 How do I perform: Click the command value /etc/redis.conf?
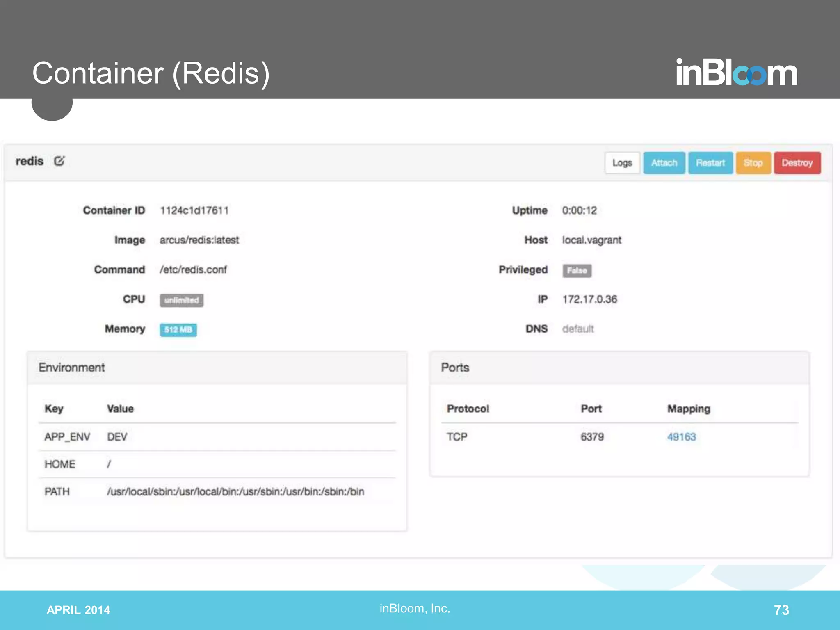pos(193,269)
